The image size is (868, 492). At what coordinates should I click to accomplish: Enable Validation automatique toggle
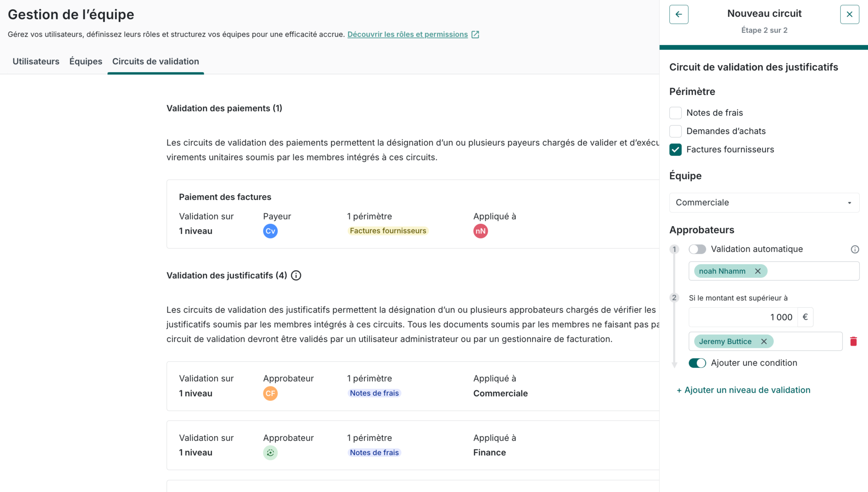(697, 249)
